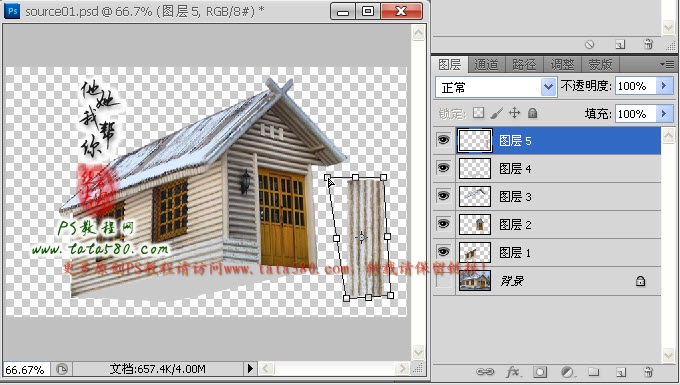The height and width of the screenshot is (385, 680).
Task: Open the 不透明度 opacity slider arrow
Action: (664, 86)
